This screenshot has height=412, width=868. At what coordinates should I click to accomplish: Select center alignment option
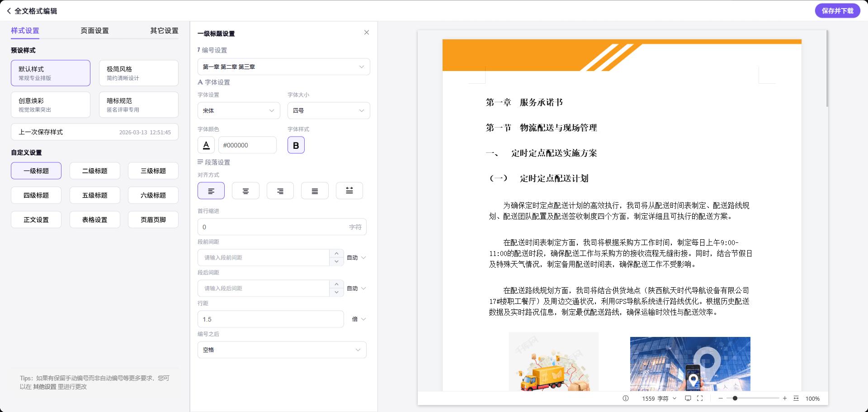(x=245, y=190)
